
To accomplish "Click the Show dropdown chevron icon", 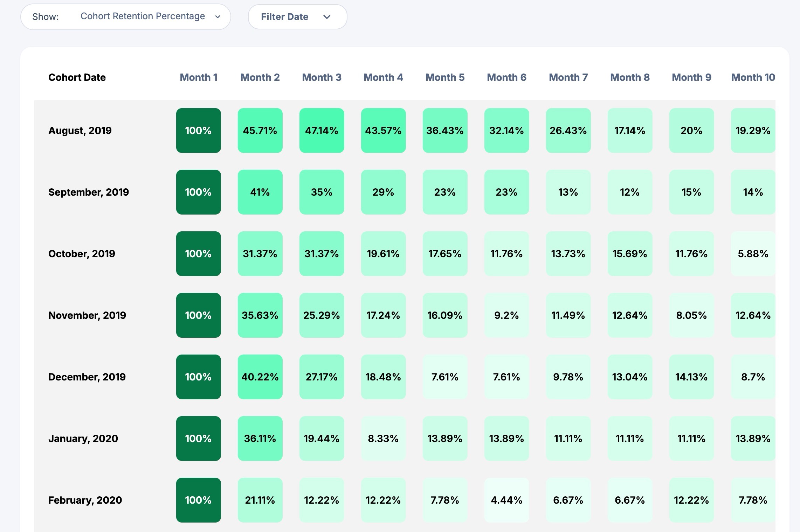I will click(218, 17).
